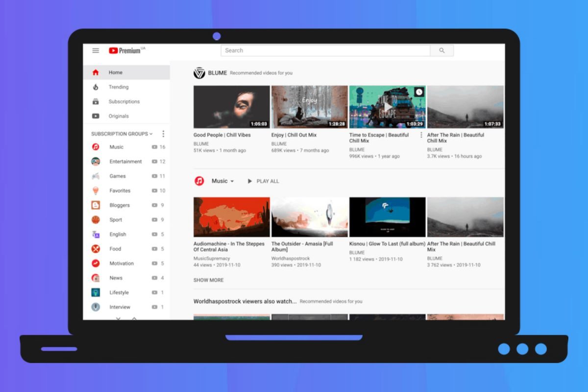Play Enjoy Chill Out Mix thumbnail

click(310, 107)
